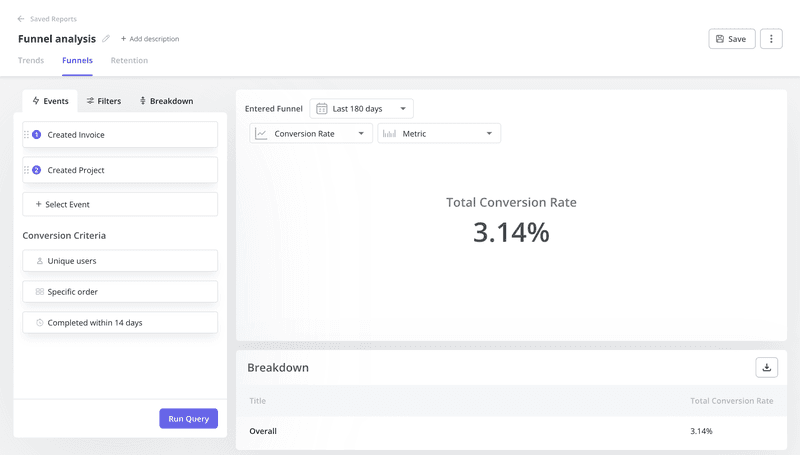Screen dimensions: 800x455
Task: Click the calendar icon in date range
Action: click(x=321, y=108)
